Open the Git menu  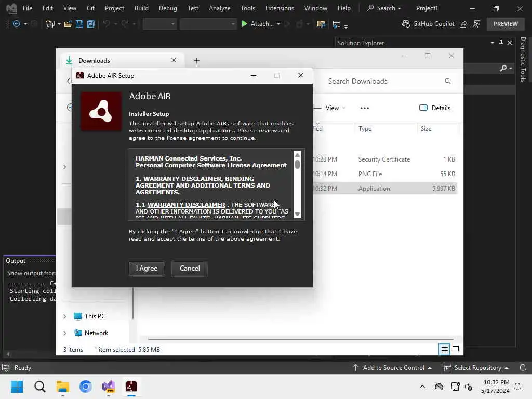pyautogui.click(x=90, y=8)
